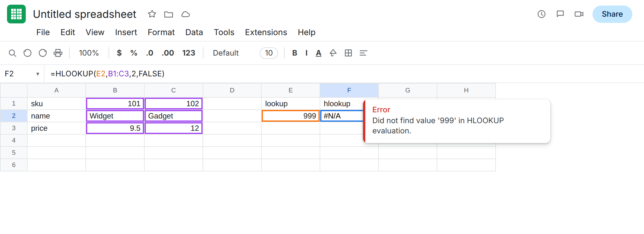
Task: Open the Google Sheets home icon
Action: point(16,14)
